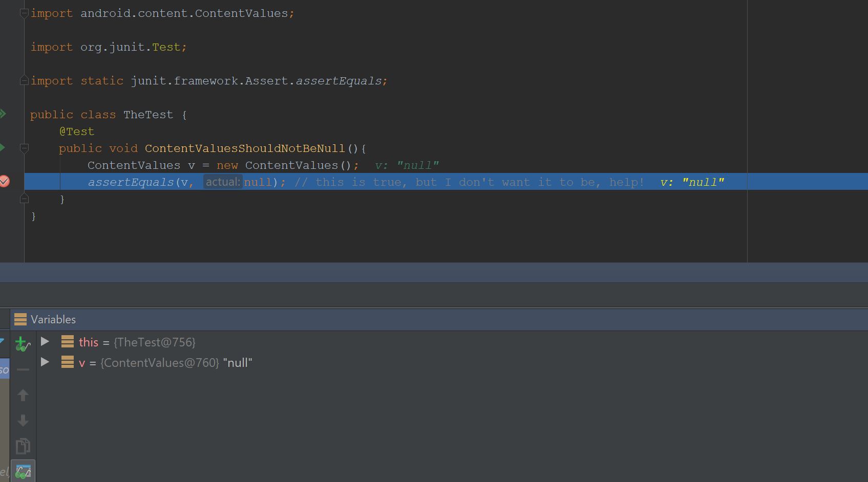Run the TheTest class from gutter
The image size is (868, 482).
coord(3,114)
